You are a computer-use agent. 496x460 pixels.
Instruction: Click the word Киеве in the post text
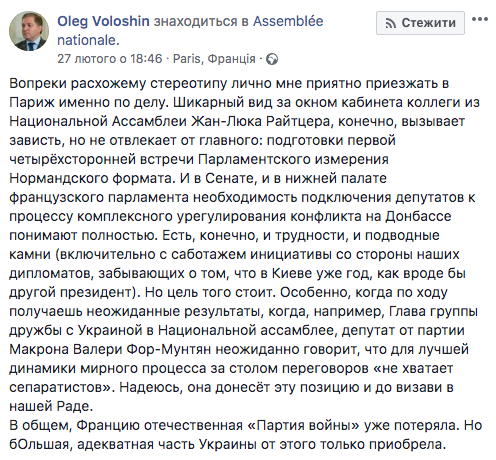pyautogui.click(x=291, y=273)
